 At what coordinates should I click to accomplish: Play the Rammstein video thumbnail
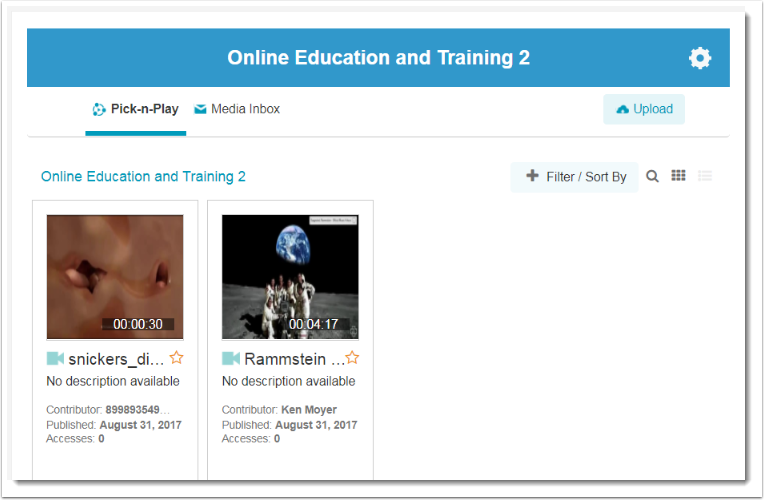click(290, 277)
